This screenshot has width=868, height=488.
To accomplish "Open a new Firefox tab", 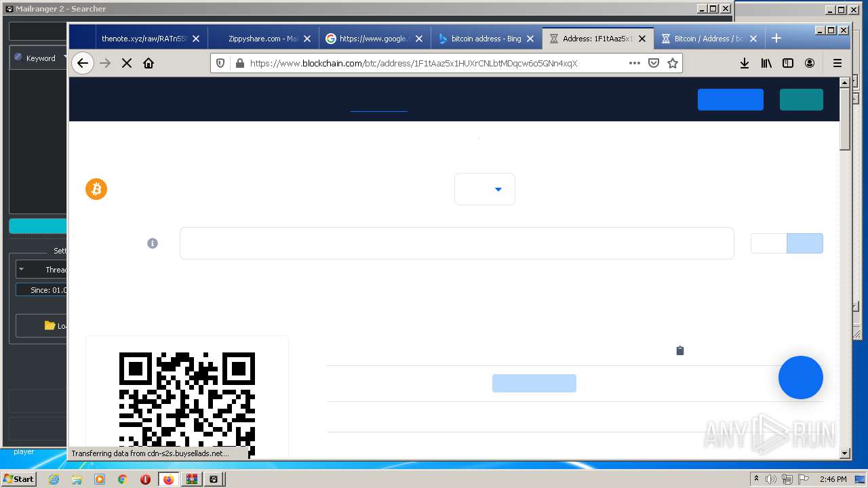I will [x=776, y=39].
